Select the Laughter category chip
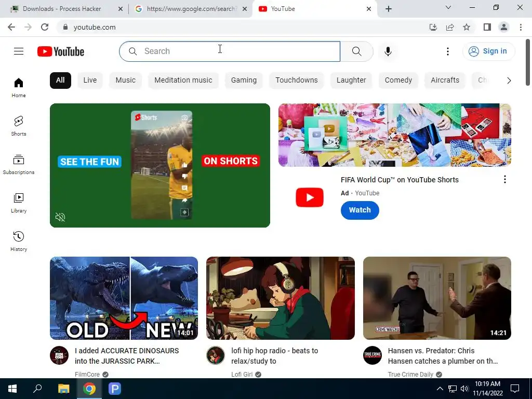 351,81
